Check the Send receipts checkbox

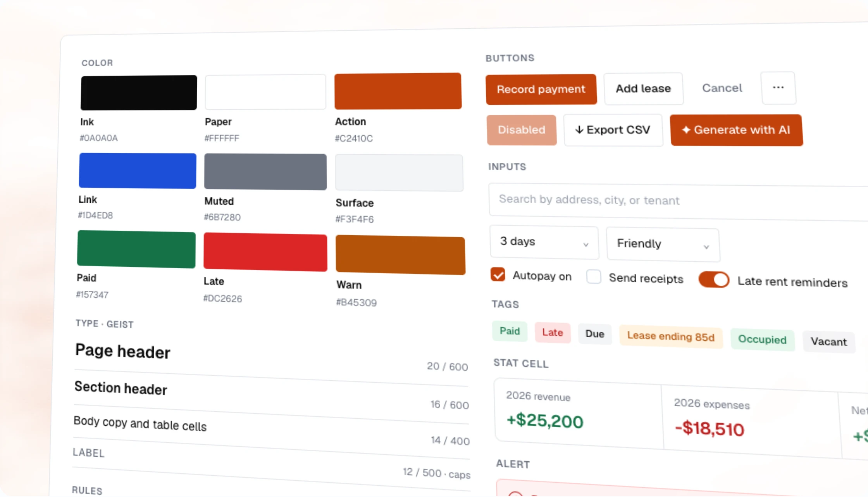tap(594, 277)
